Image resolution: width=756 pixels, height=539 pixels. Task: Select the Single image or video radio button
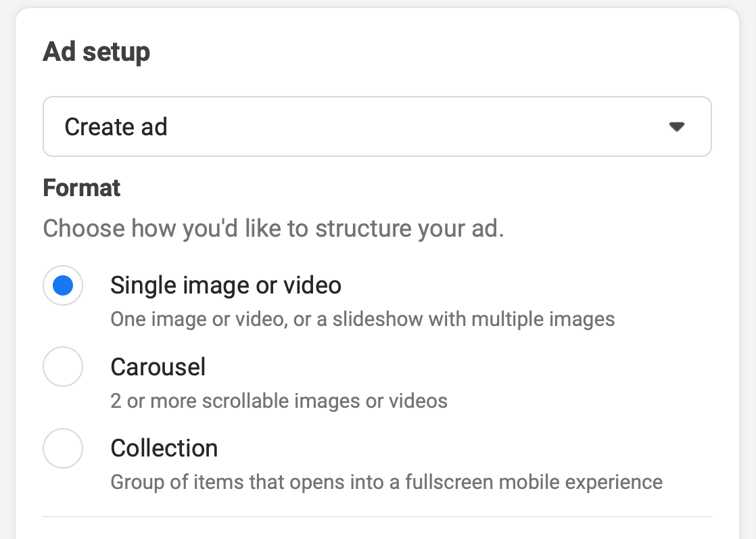click(63, 285)
